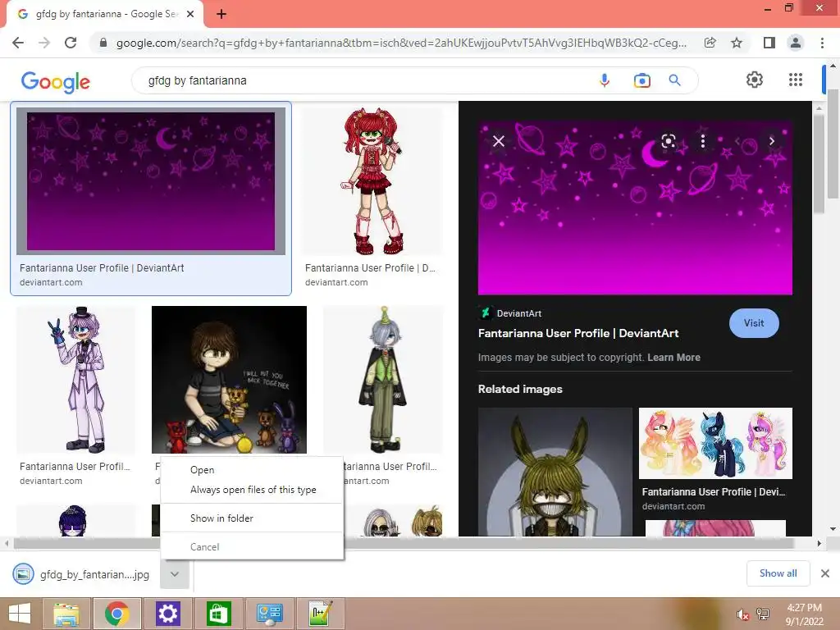Close the gfdg by fantarianna tab
This screenshot has height=630, width=840.
click(x=190, y=14)
